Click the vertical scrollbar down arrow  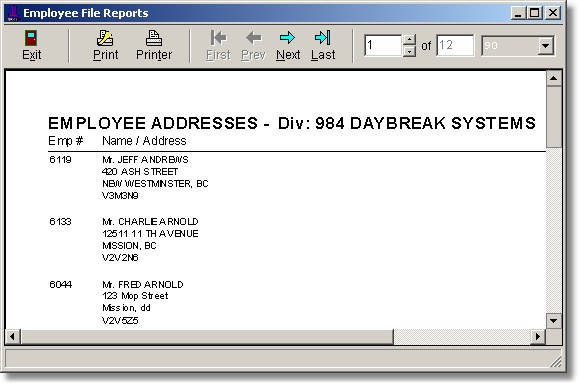554,320
